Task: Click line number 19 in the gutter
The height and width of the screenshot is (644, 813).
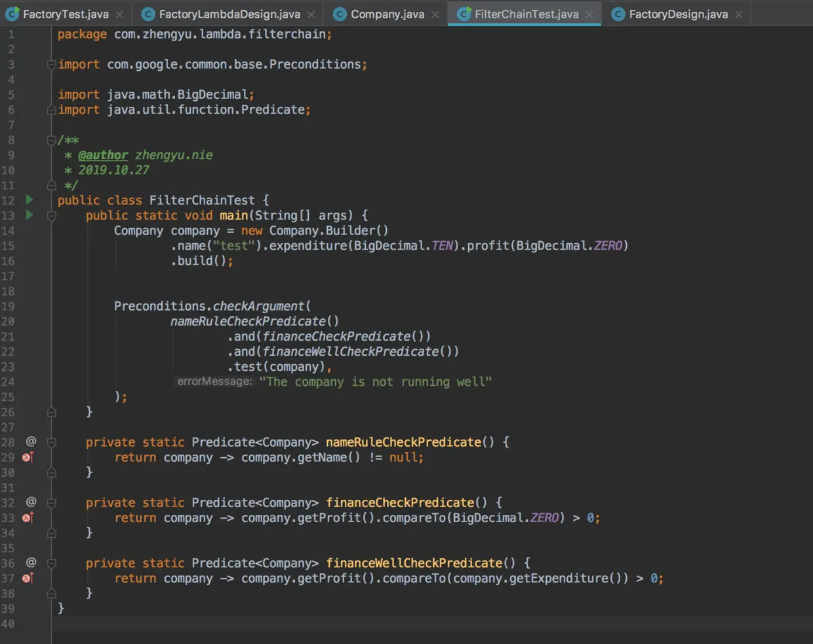Action: coord(8,306)
